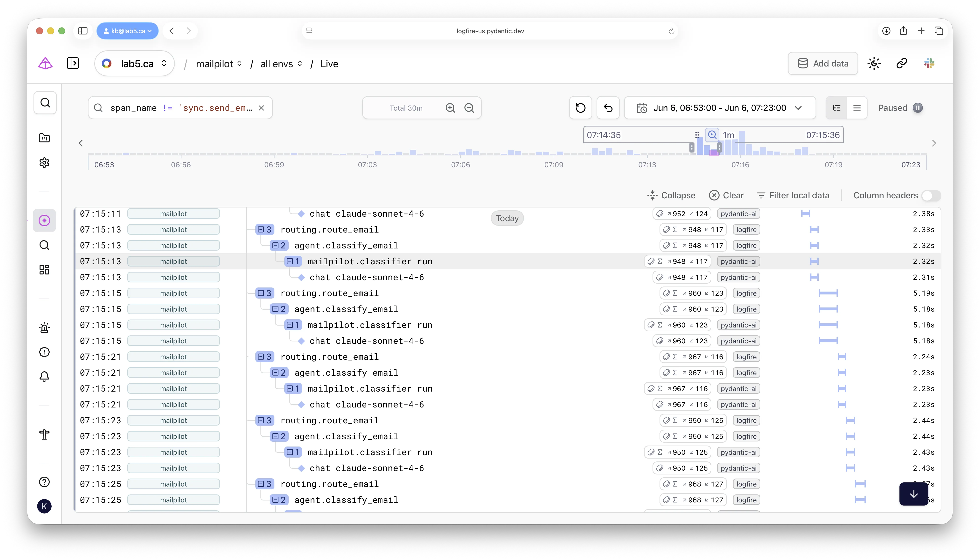The image size is (980, 560).
Task: Pan the timeline right with arrow
Action: (x=934, y=143)
